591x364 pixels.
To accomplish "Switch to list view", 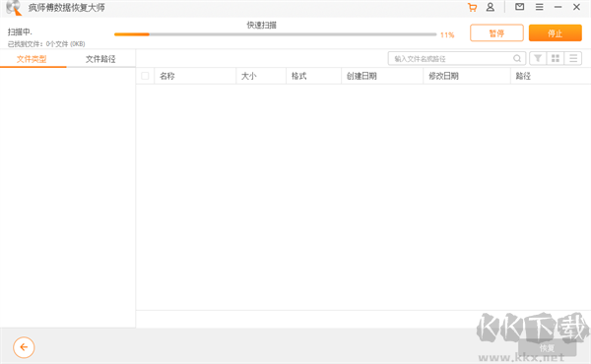I will point(573,58).
